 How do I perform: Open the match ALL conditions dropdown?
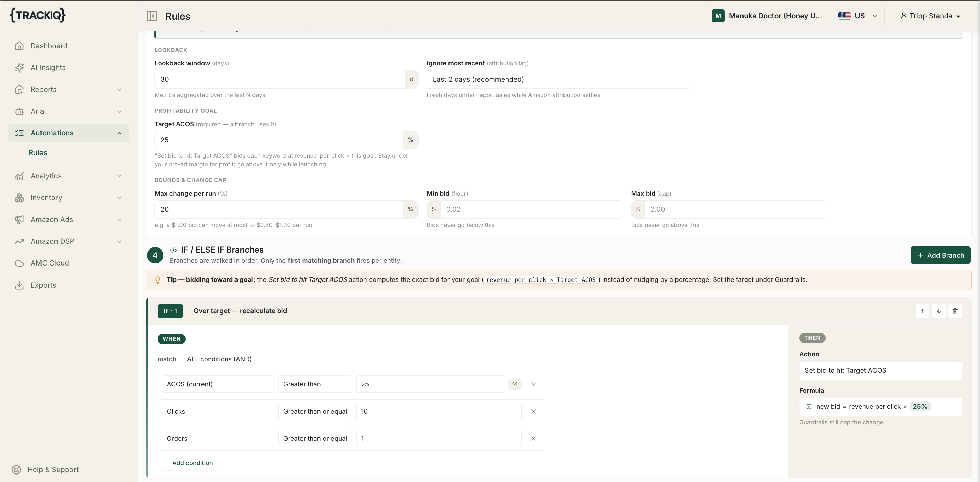(238, 359)
